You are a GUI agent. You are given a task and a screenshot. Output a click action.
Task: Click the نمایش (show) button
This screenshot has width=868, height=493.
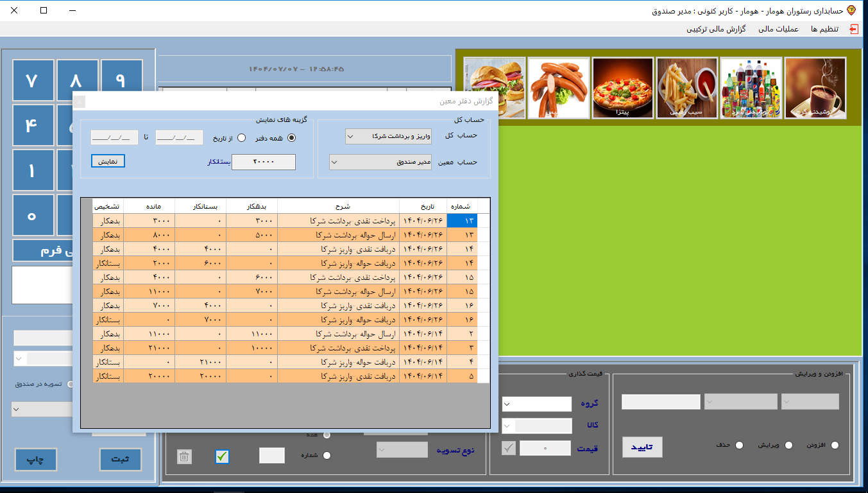(x=108, y=162)
